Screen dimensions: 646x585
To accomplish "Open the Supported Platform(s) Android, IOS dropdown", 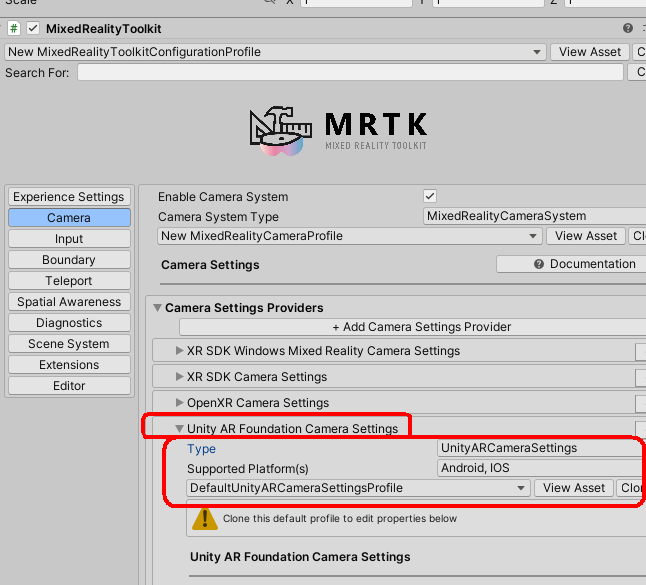I will pyautogui.click(x=541, y=468).
